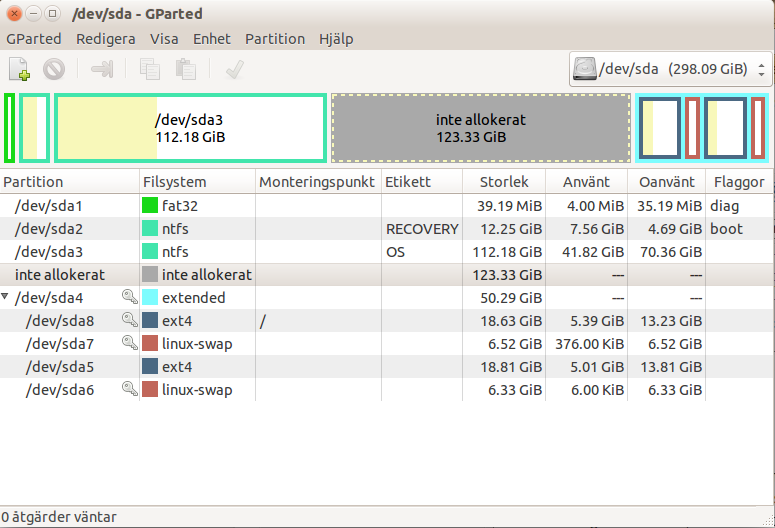Select the inte allokerat block in the disk map
This screenshot has height=528, width=775.
tap(481, 128)
